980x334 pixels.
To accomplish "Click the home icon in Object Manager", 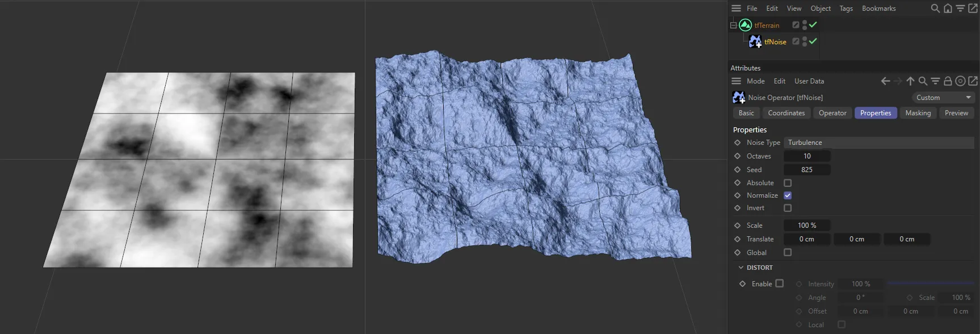I will [x=948, y=9].
